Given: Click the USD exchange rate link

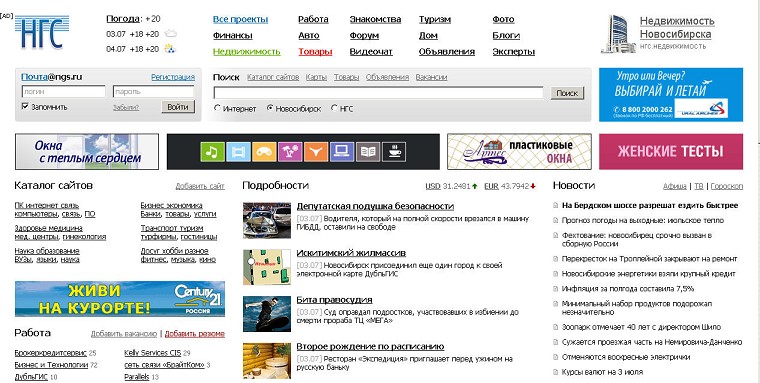Looking at the screenshot, I should 433,186.
